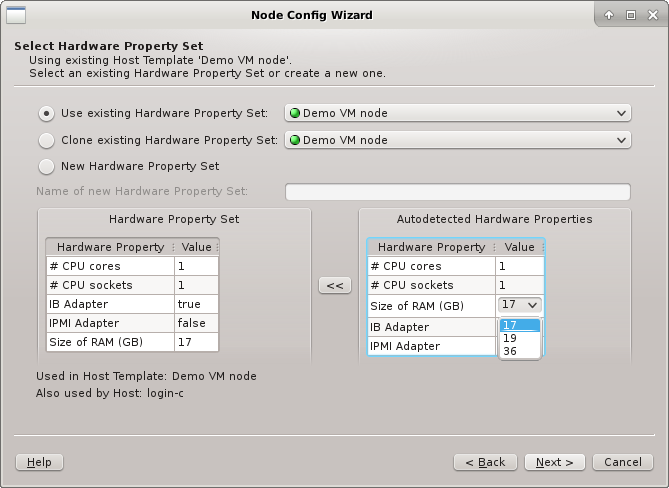Click the window menu icon in title bar
This screenshot has height=488, width=669.
[16, 15]
